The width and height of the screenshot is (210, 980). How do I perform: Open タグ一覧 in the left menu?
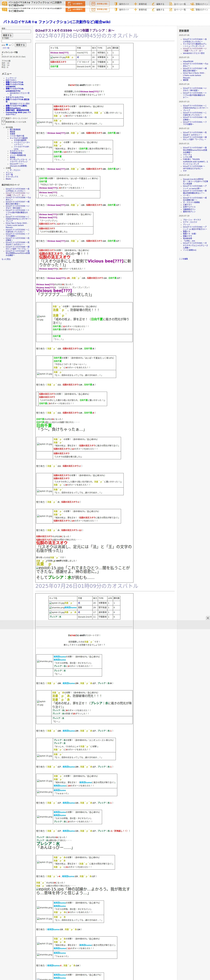9,175
